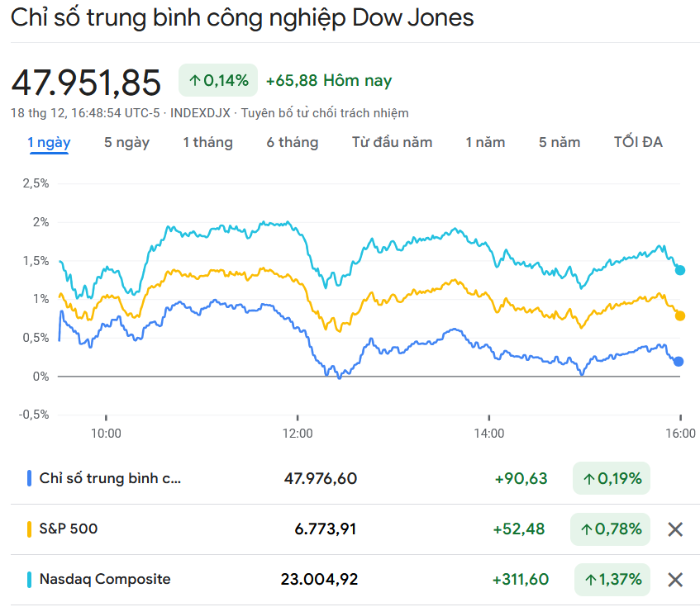Select the "TỐI ĐA" maximum range tab
This screenshot has width=700, height=607.
coord(638,142)
